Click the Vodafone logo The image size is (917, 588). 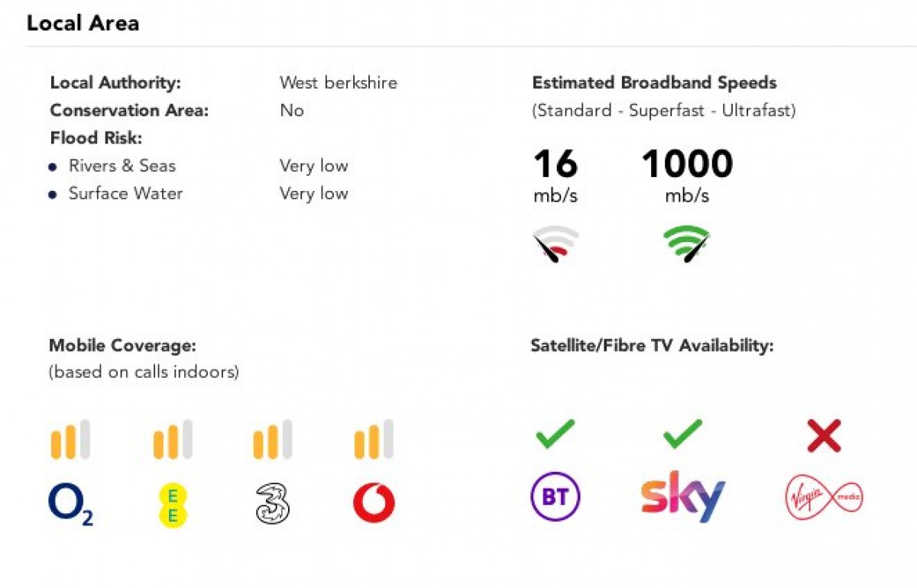pyautogui.click(x=374, y=505)
